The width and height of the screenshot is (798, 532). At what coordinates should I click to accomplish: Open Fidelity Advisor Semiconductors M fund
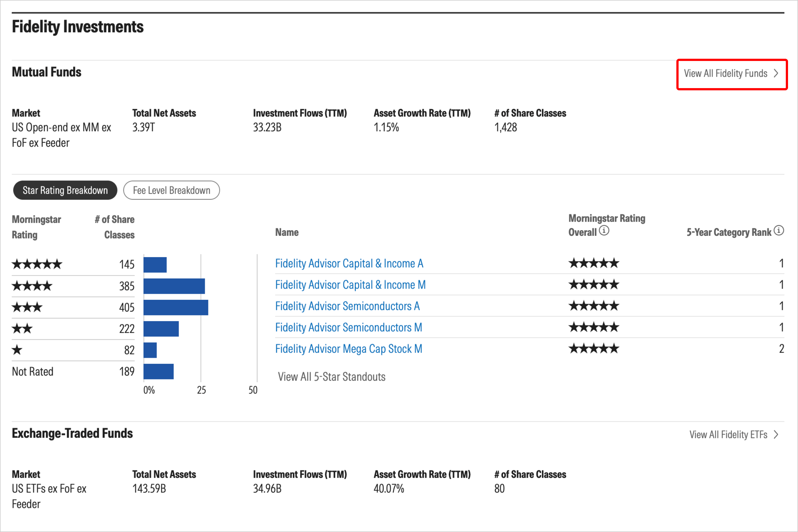[349, 328]
